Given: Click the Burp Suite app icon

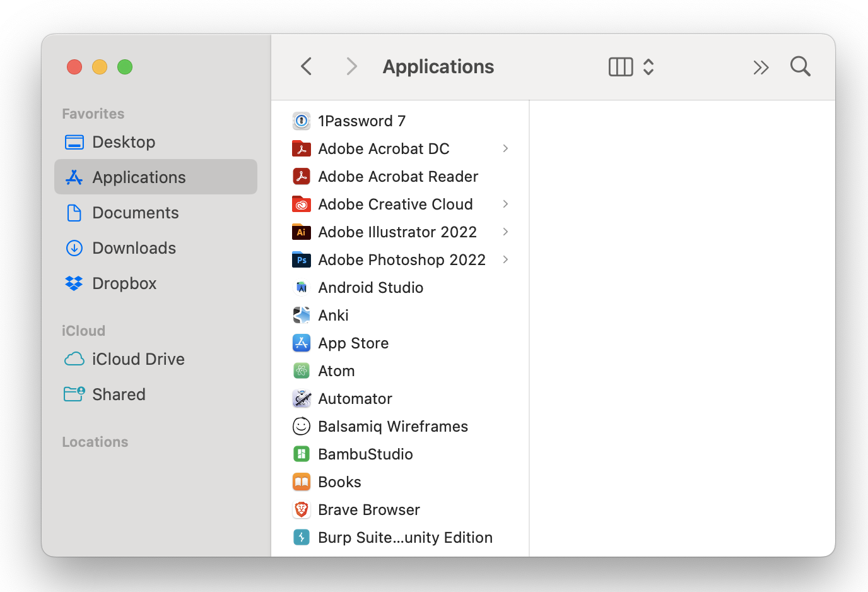Looking at the screenshot, I should [302, 537].
